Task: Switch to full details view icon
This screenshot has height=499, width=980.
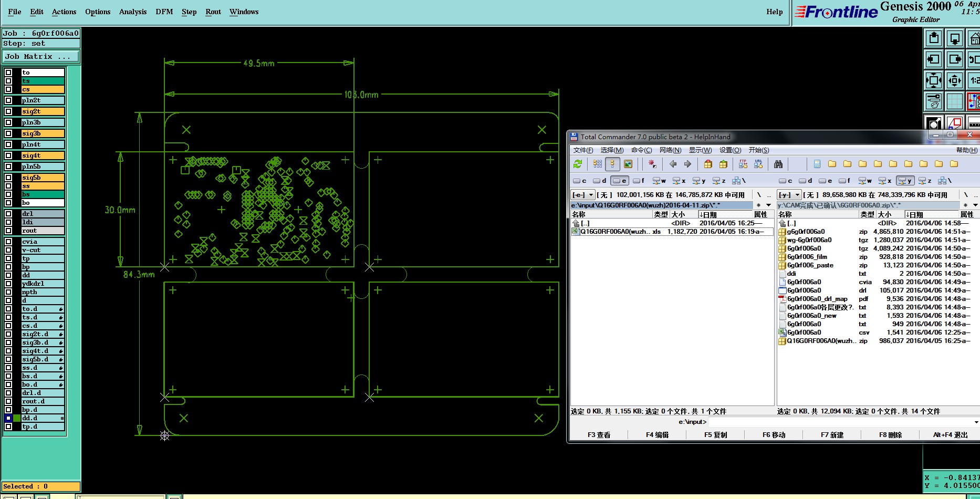Action: [x=612, y=164]
